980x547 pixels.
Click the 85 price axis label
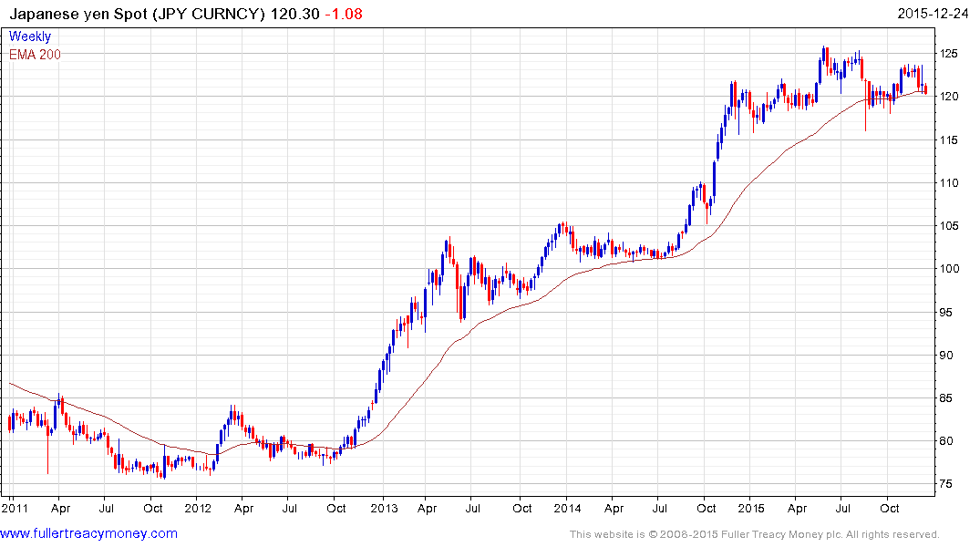[x=946, y=398]
